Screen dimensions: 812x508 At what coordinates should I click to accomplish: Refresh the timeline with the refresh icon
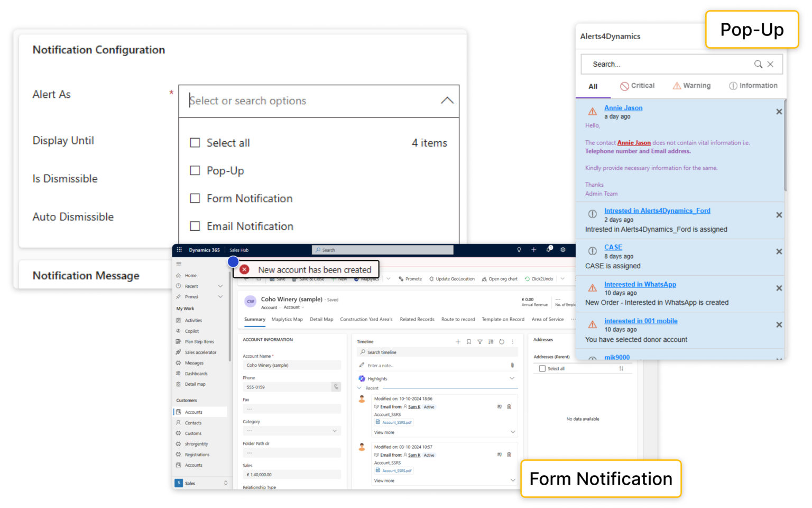[501, 342]
